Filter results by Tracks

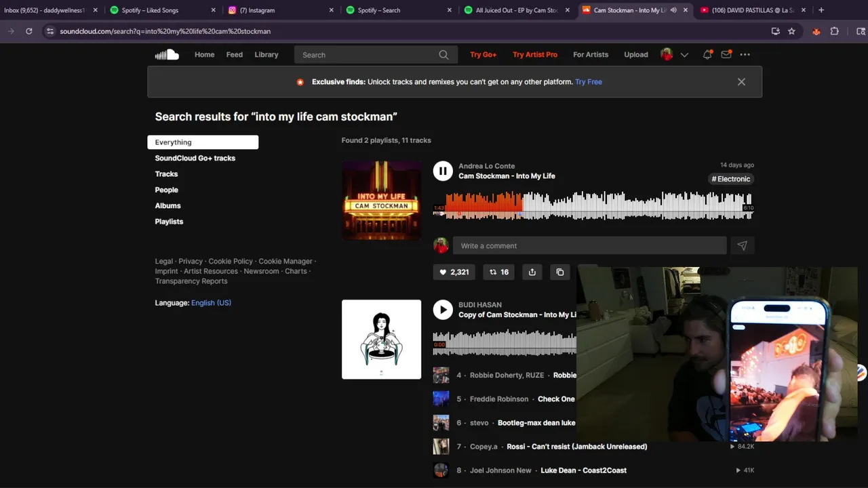tap(166, 174)
